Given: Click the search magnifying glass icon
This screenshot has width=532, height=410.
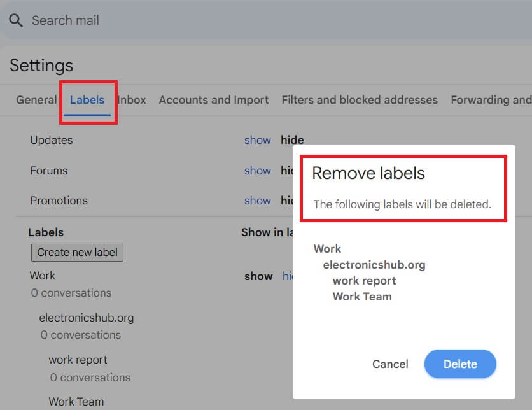Looking at the screenshot, I should [16, 20].
